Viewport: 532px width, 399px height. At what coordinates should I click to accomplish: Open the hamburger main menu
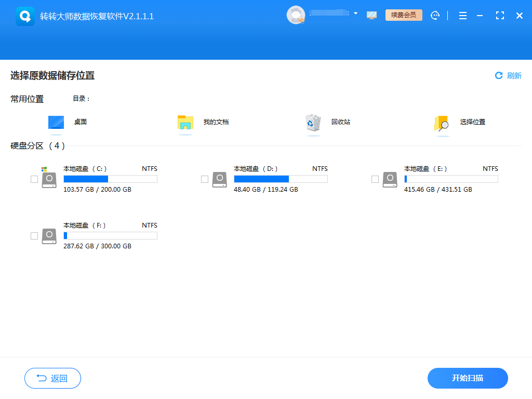[x=462, y=16]
